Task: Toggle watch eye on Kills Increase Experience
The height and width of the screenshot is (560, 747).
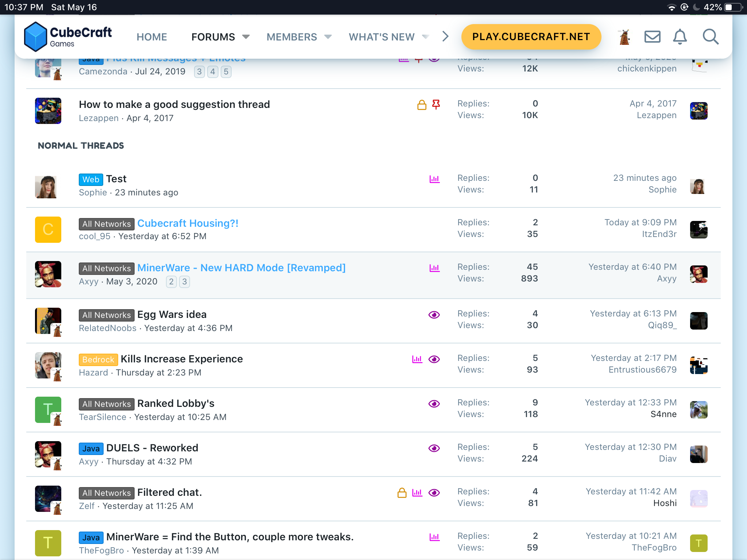Action: tap(434, 359)
